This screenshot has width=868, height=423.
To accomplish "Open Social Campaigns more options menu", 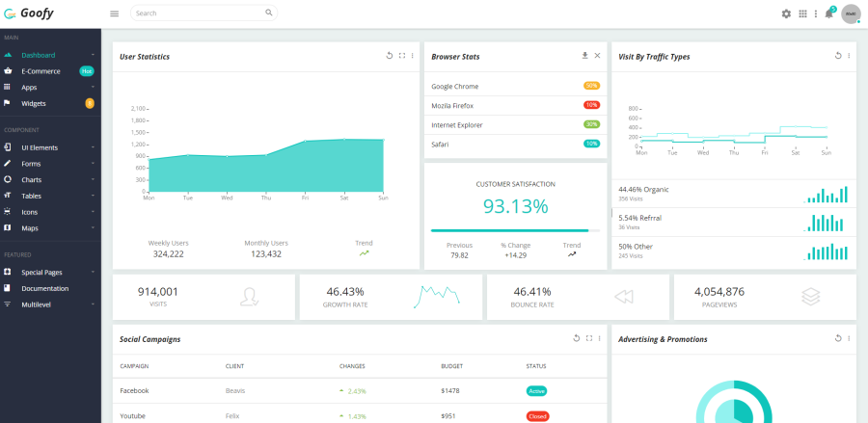I will (600, 338).
